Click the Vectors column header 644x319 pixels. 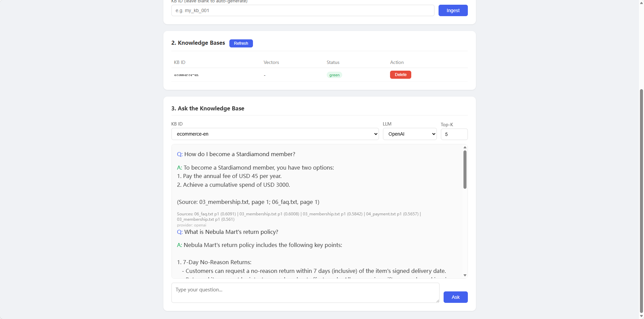[x=271, y=62]
